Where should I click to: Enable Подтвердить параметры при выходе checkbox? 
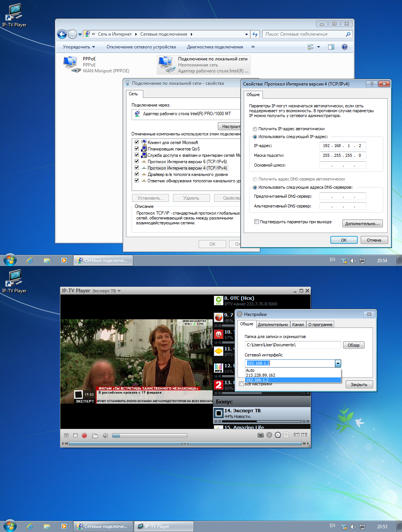pyautogui.click(x=256, y=222)
